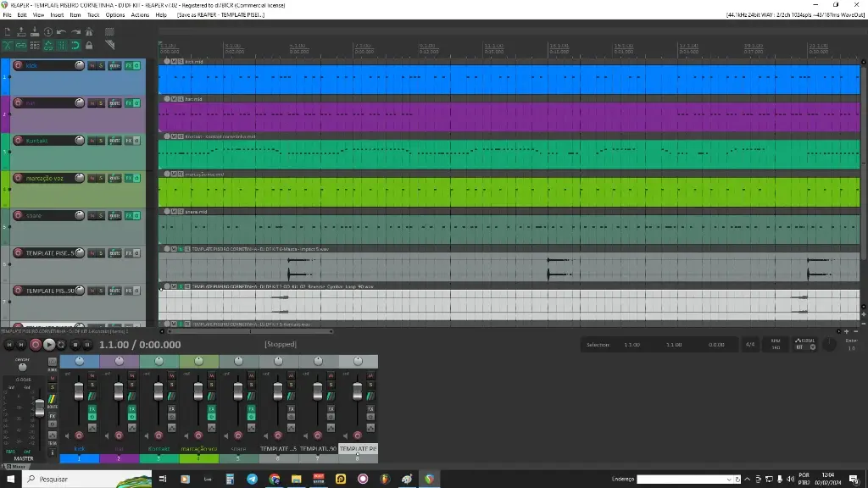868x488 pixels.
Task: Toggle auto-crossfade in the toolbar
Action: 8,46
